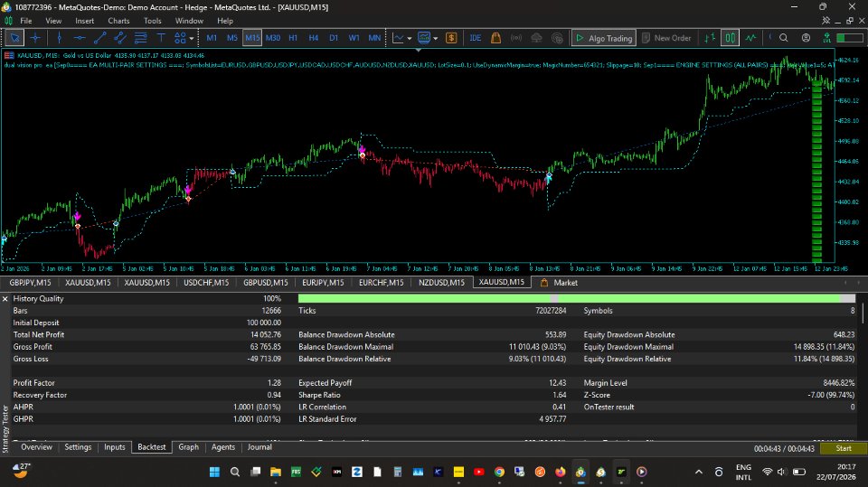868x487 pixels.
Task: Open the tester Settings tab
Action: pos(78,447)
